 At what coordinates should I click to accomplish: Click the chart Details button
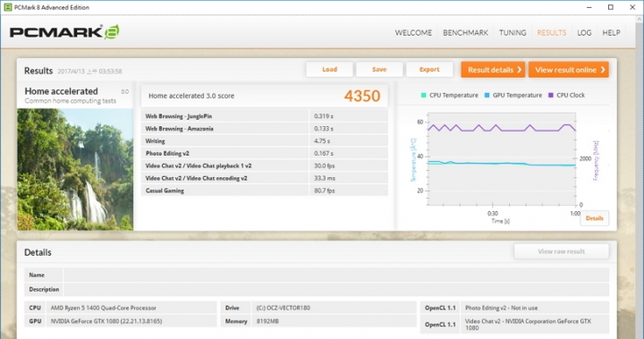coord(594,218)
